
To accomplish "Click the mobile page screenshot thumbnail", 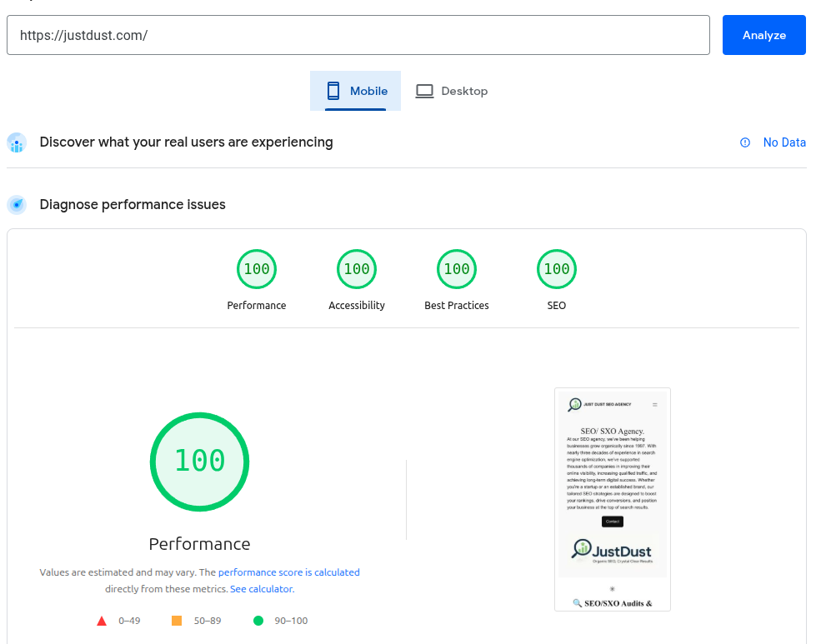I will [x=612, y=498].
